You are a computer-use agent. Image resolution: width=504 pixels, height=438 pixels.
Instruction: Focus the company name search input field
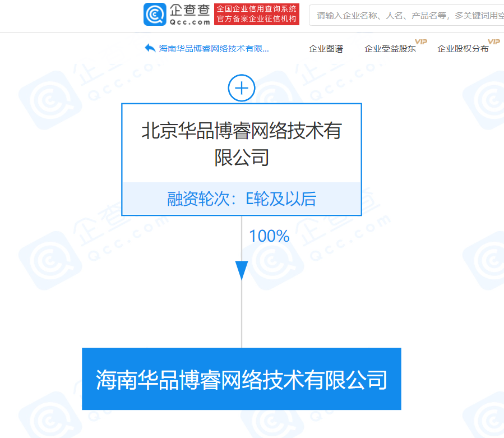coord(406,15)
